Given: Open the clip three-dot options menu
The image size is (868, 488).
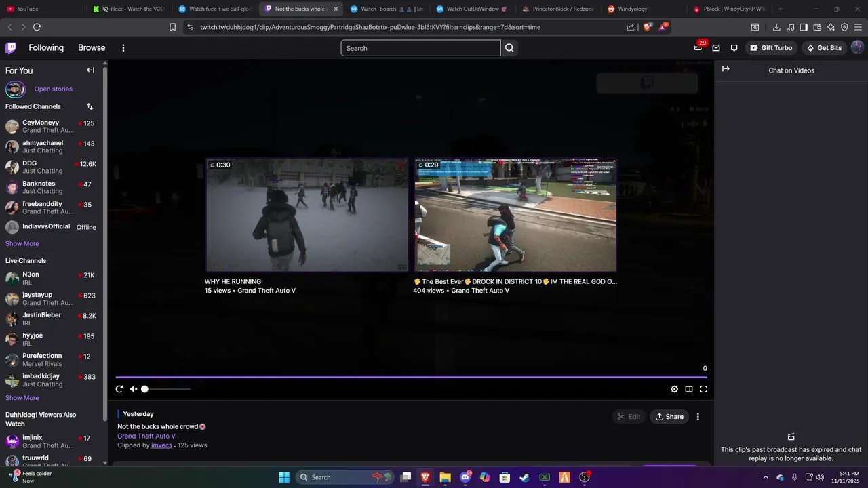Looking at the screenshot, I should point(698,417).
